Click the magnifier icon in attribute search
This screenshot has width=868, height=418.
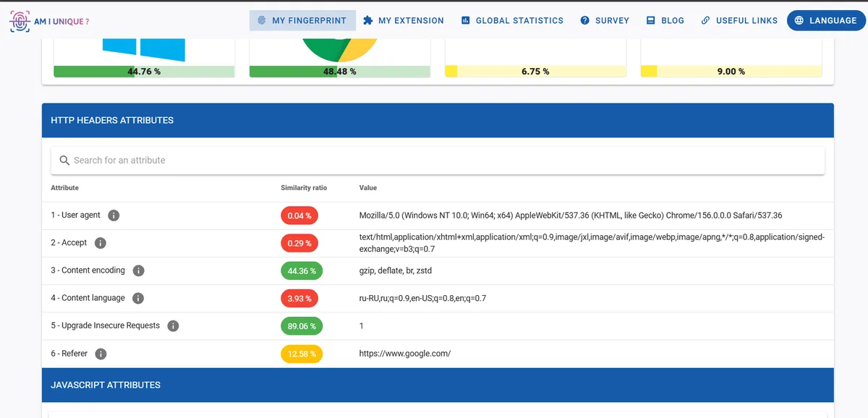click(x=64, y=160)
